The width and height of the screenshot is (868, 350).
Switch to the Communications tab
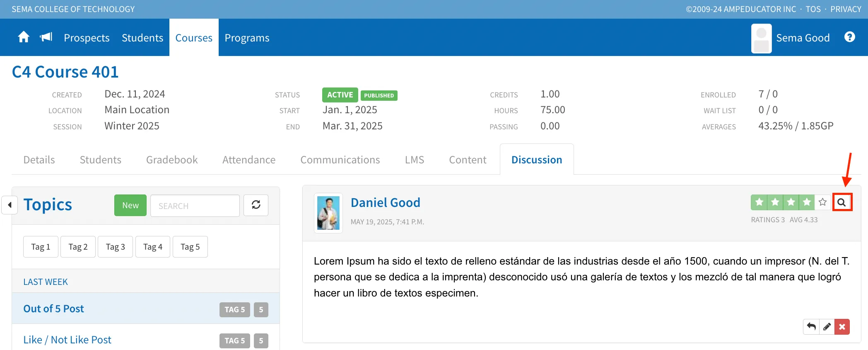tap(340, 160)
